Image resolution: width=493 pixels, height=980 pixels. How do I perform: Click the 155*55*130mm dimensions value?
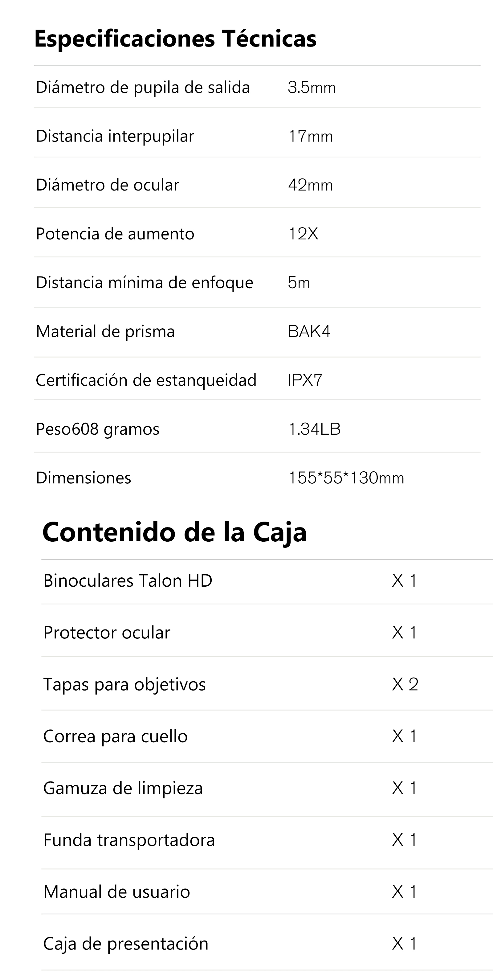click(x=346, y=478)
